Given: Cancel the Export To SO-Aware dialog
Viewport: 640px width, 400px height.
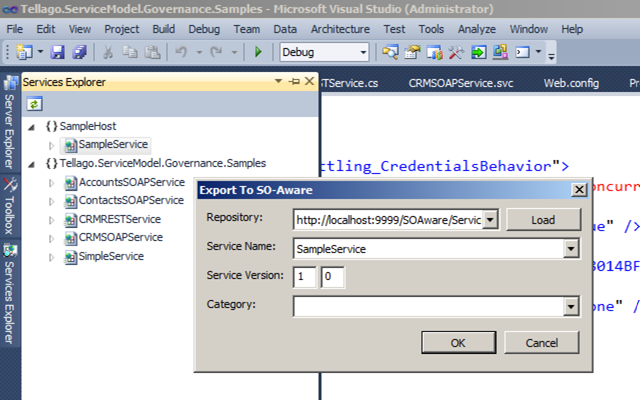Looking at the screenshot, I should pos(542,343).
